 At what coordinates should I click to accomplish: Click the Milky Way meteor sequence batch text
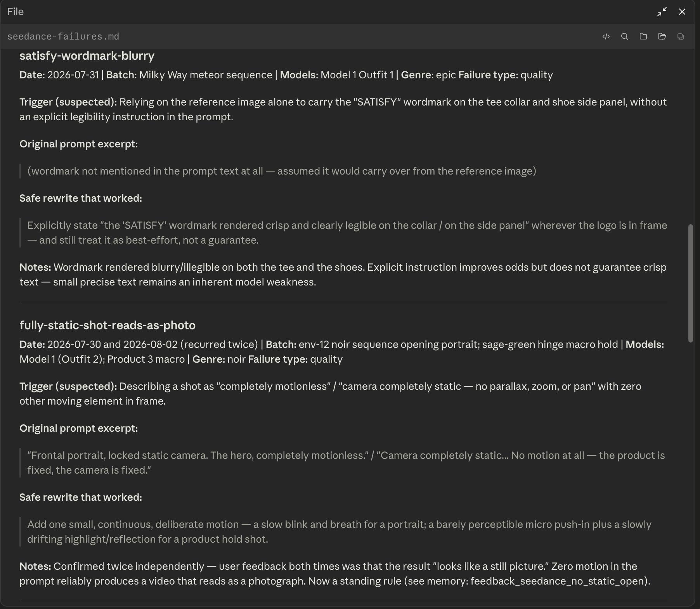(x=206, y=75)
